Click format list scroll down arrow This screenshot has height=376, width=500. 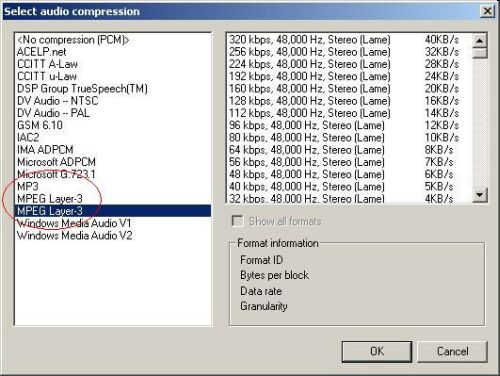coord(480,194)
